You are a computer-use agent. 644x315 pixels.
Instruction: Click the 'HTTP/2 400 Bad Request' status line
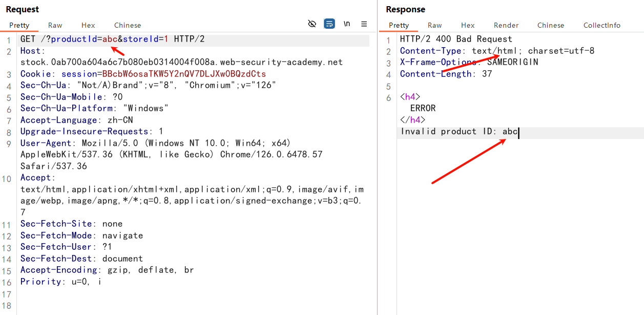click(456, 39)
